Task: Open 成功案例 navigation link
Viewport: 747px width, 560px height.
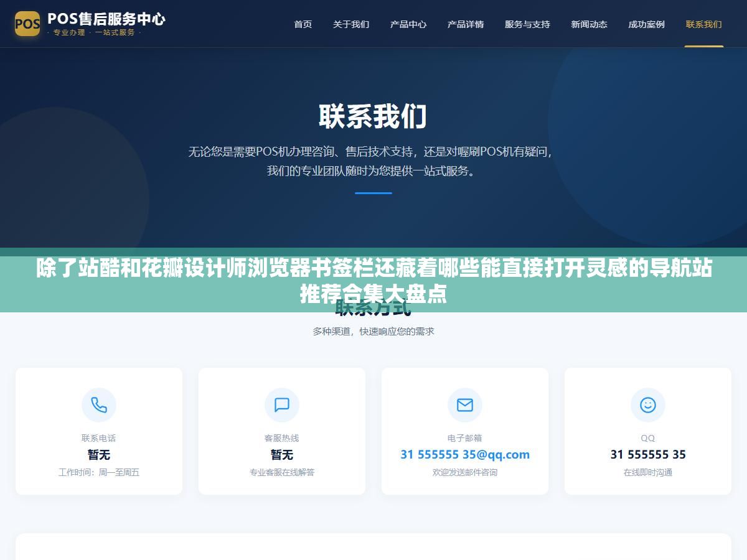Action: point(646,24)
